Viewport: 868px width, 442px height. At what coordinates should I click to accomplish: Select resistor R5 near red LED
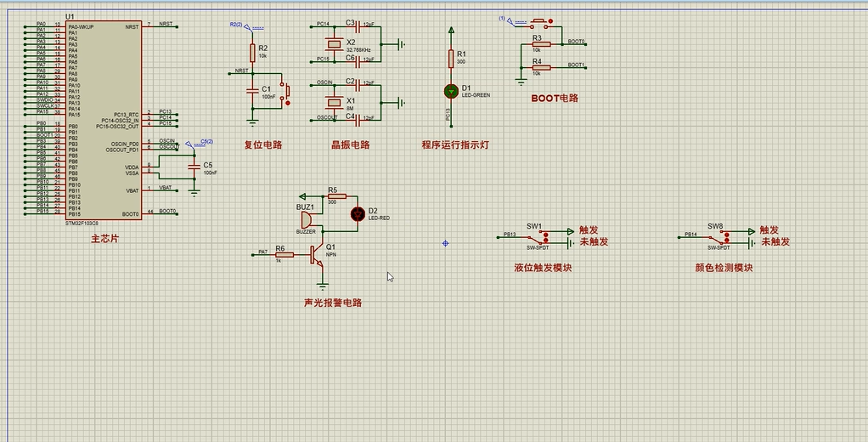point(336,196)
